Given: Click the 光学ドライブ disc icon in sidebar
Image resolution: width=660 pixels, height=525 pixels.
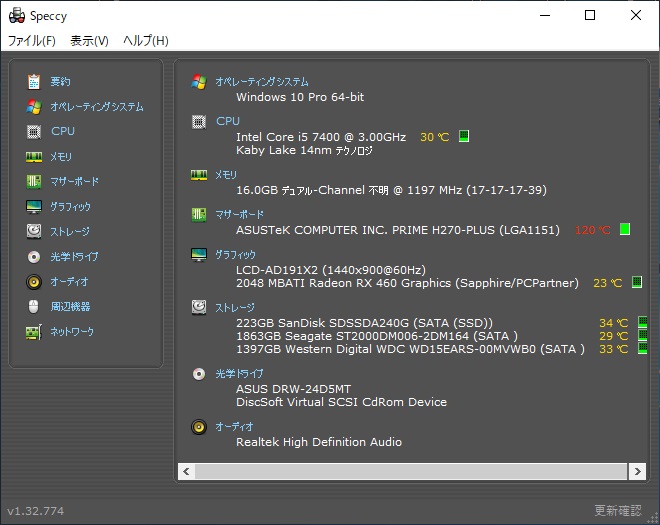Looking at the screenshot, I should coord(34,257).
